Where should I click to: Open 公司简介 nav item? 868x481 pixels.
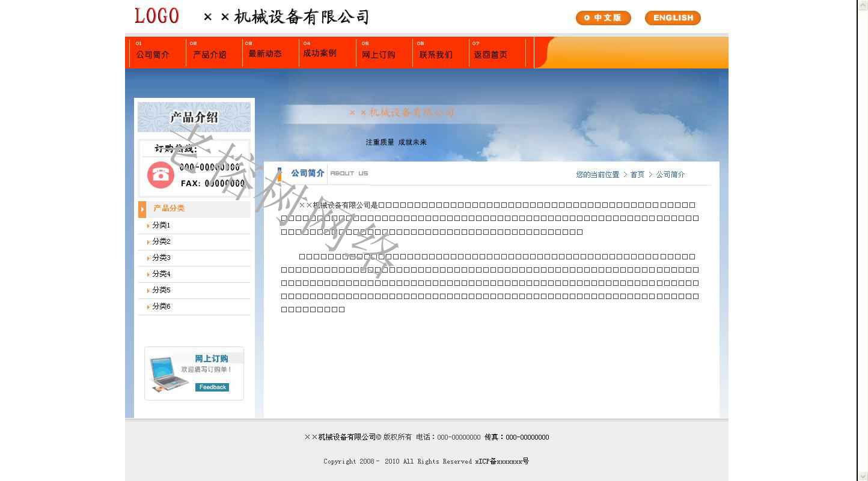coord(153,55)
